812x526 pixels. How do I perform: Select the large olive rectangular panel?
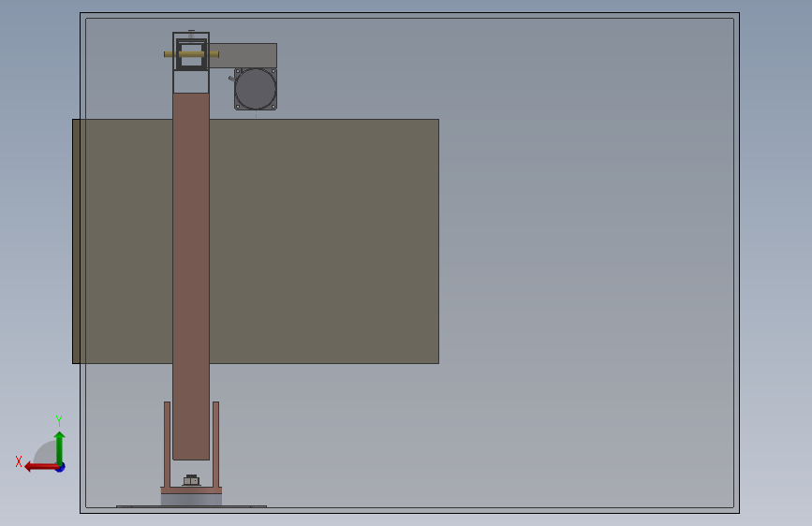[x=256, y=241]
